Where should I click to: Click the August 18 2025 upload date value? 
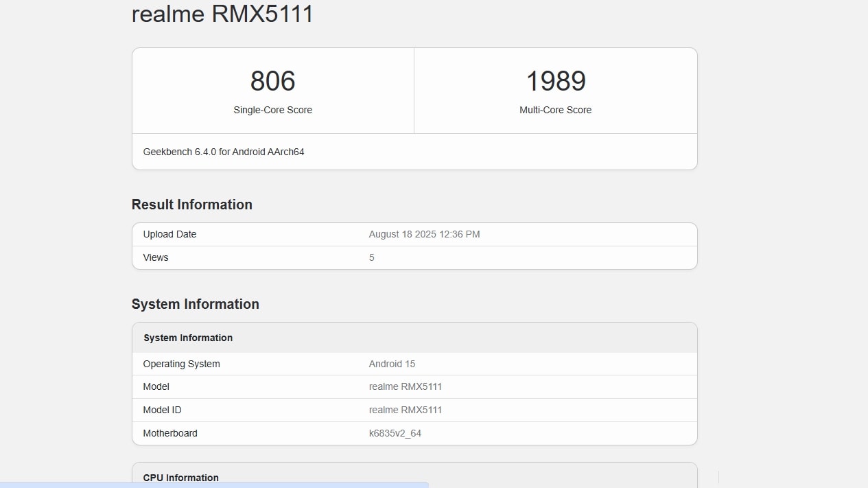tap(424, 234)
